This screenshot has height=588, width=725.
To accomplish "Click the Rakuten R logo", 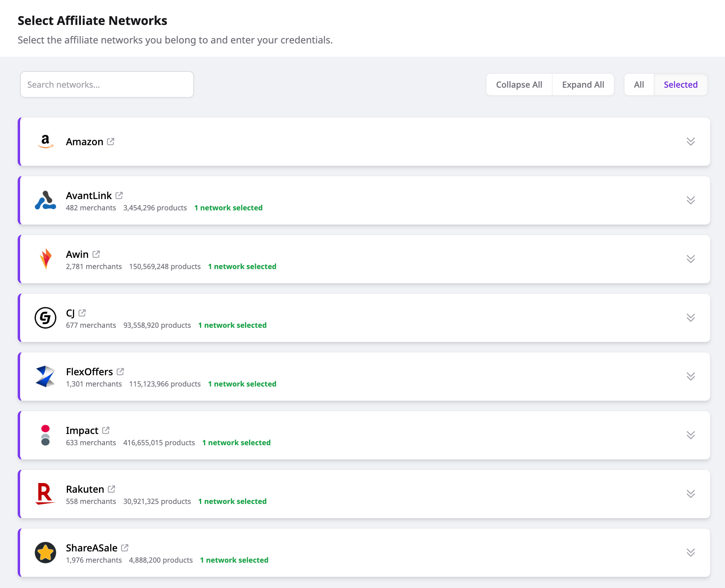I will pos(45,494).
